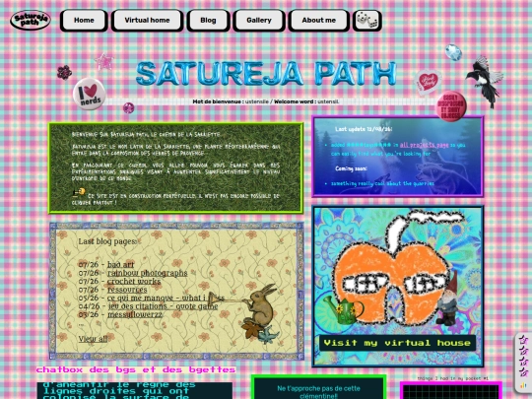Screen dimensions: 532x399
Task: Click the Last blog pages heading
Action: click(107, 241)
